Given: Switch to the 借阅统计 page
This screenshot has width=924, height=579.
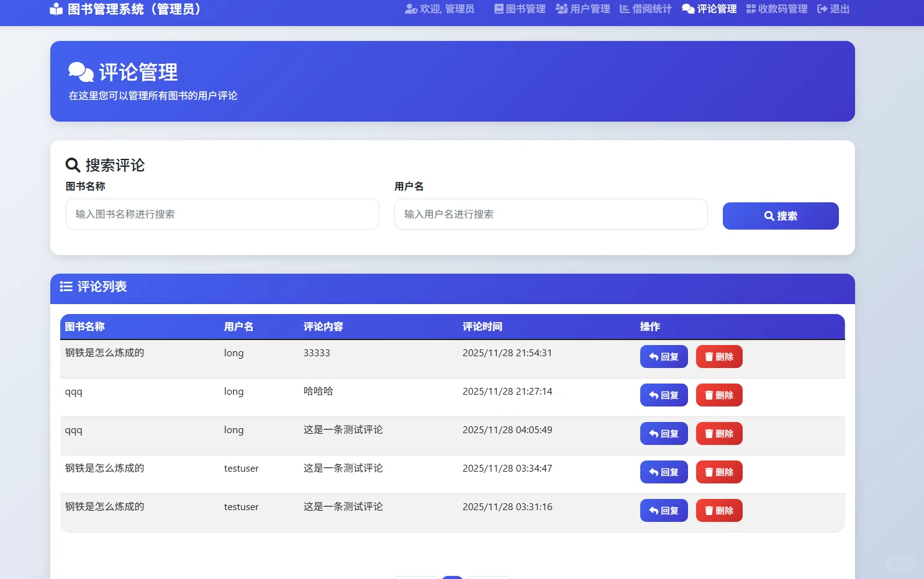Looking at the screenshot, I should pyautogui.click(x=646, y=9).
